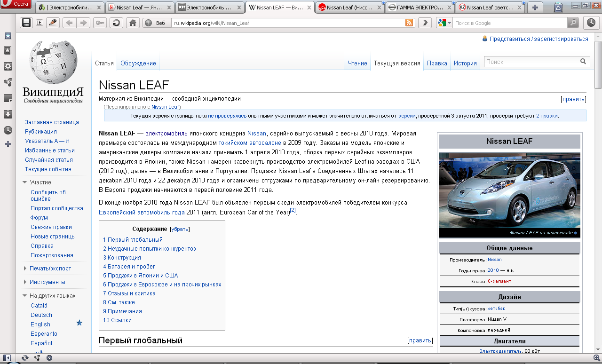Open the 'История' history tab
Viewport: 602px width, 364px height.
(x=465, y=63)
